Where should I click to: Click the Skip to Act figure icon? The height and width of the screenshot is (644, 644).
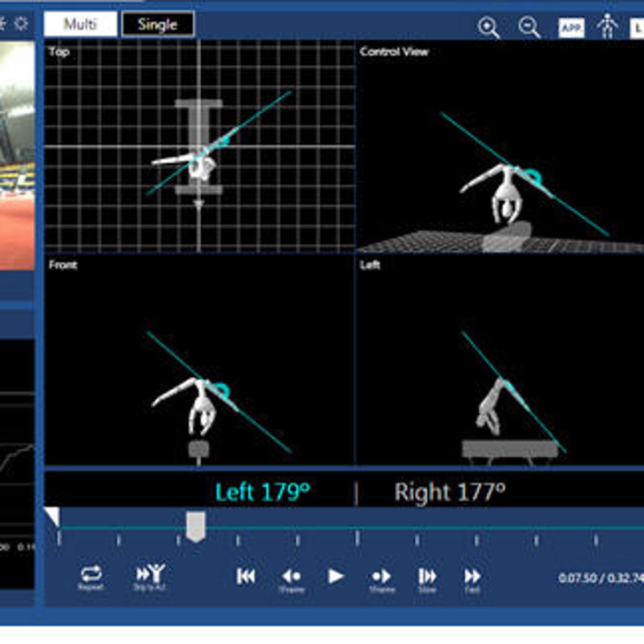tap(151, 575)
